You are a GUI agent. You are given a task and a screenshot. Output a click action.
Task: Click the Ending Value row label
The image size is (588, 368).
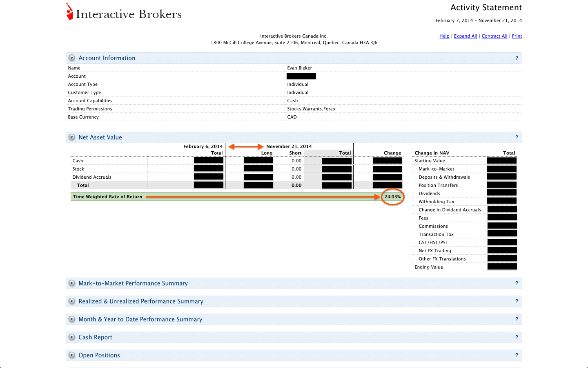click(x=429, y=267)
